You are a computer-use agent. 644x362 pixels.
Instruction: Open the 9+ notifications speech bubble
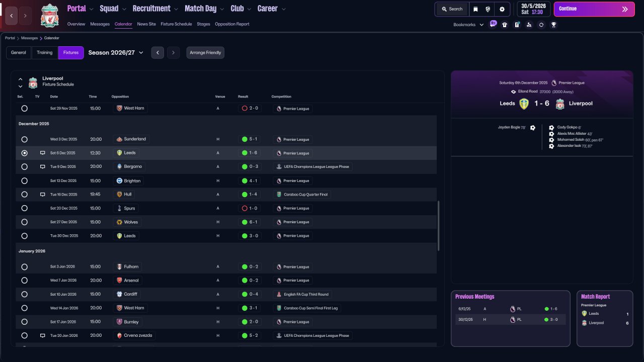(x=493, y=24)
